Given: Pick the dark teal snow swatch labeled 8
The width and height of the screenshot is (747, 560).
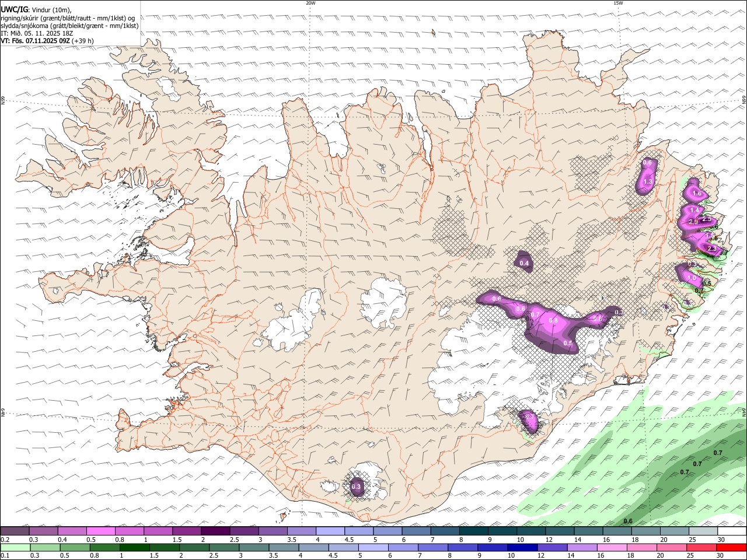Looking at the screenshot, I should coord(474,531).
